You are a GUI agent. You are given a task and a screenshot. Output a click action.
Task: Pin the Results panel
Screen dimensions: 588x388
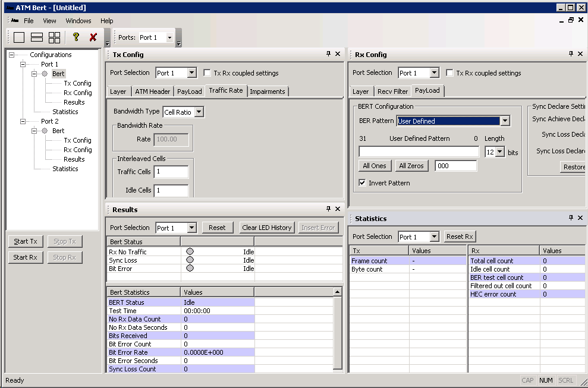pyautogui.click(x=329, y=209)
